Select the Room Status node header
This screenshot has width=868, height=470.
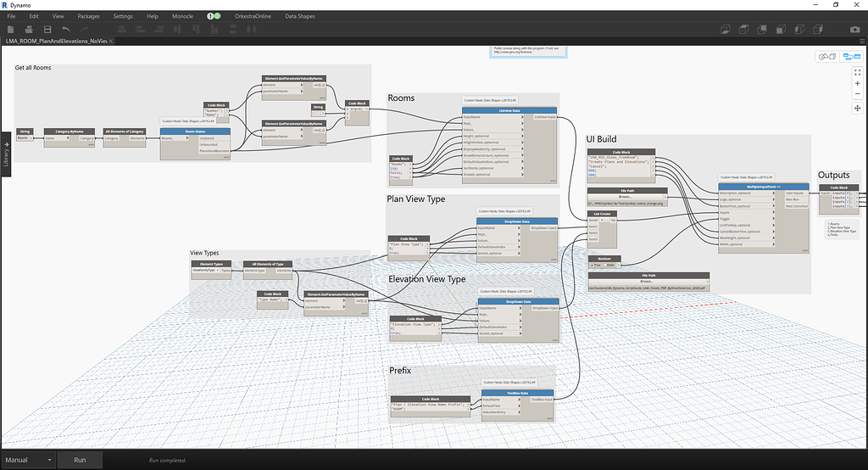[x=195, y=131]
